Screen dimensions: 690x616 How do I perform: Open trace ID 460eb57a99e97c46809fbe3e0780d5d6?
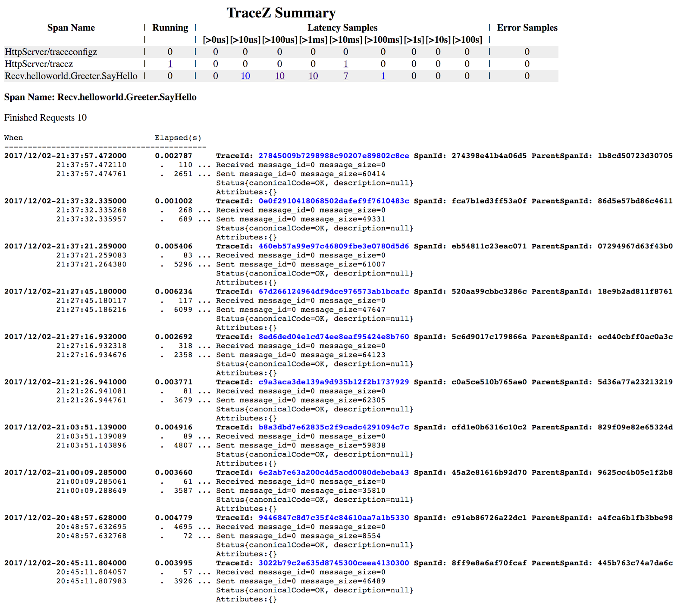point(334,246)
